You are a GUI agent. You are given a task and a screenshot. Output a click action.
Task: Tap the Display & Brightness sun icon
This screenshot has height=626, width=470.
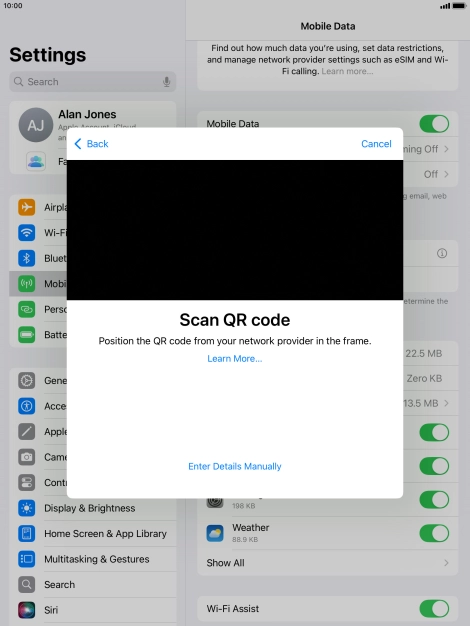[x=26, y=508]
